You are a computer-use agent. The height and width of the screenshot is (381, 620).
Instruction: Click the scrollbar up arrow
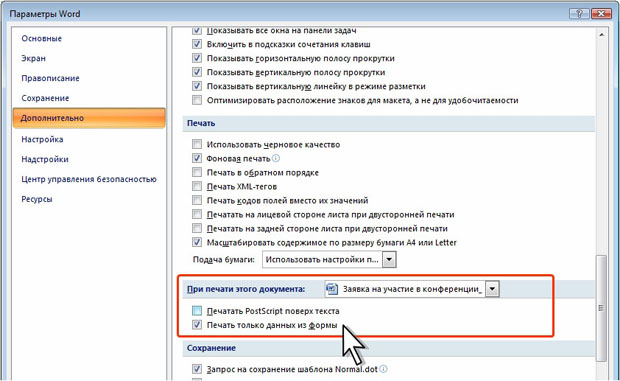(601, 35)
